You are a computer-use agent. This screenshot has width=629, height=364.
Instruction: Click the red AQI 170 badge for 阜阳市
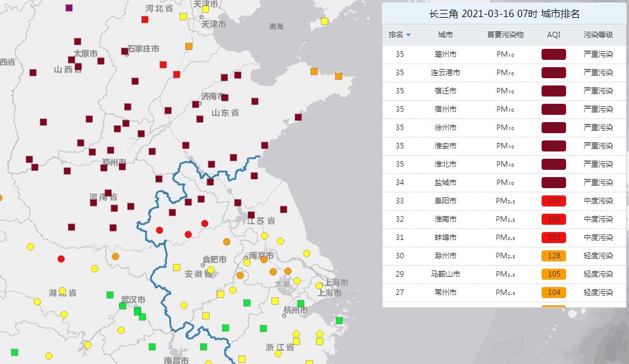pyautogui.click(x=554, y=201)
